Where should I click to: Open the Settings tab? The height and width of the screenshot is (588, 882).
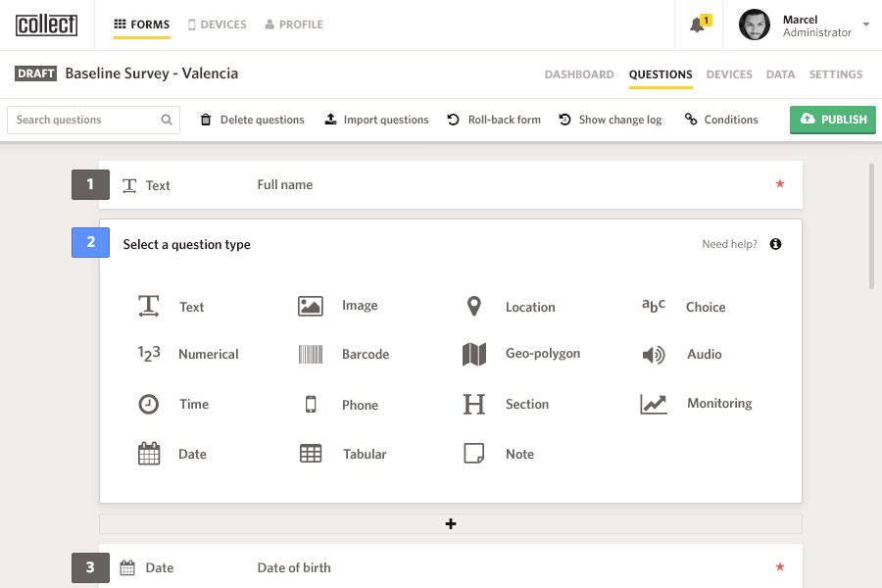coord(835,74)
